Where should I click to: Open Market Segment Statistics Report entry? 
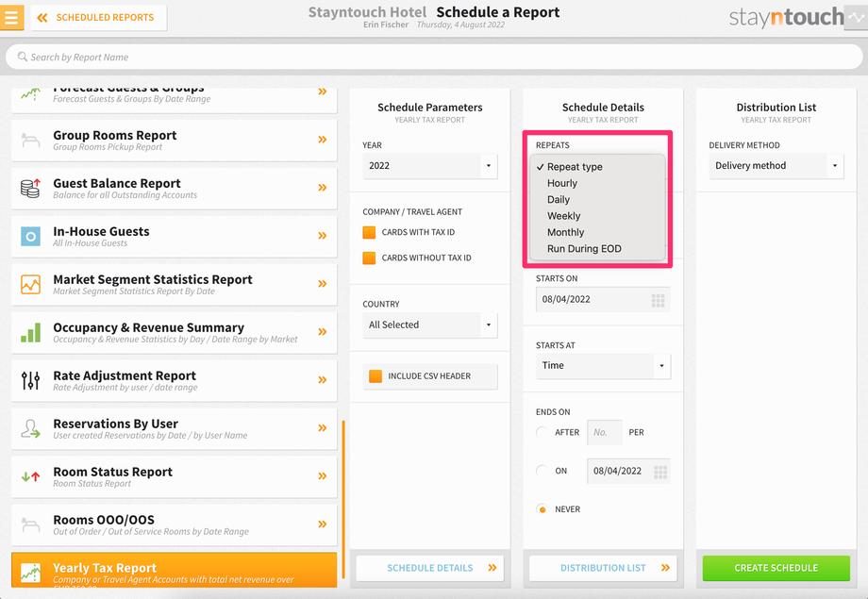174,285
